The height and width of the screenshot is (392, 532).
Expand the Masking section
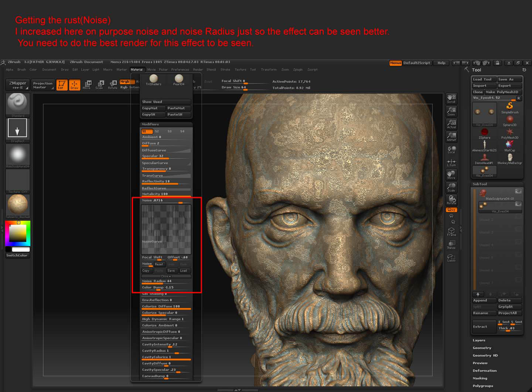point(480,378)
